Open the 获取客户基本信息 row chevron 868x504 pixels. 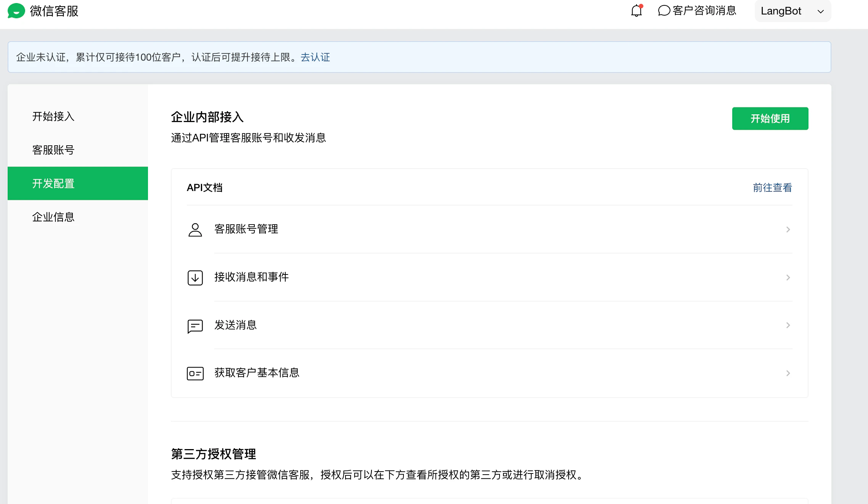point(788,373)
